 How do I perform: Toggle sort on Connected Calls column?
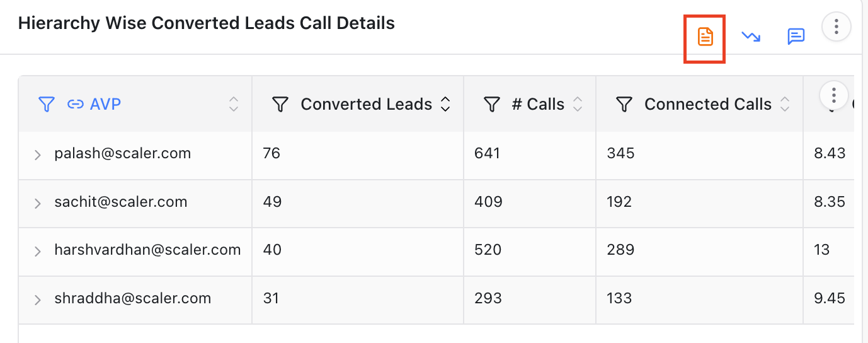[x=785, y=104]
